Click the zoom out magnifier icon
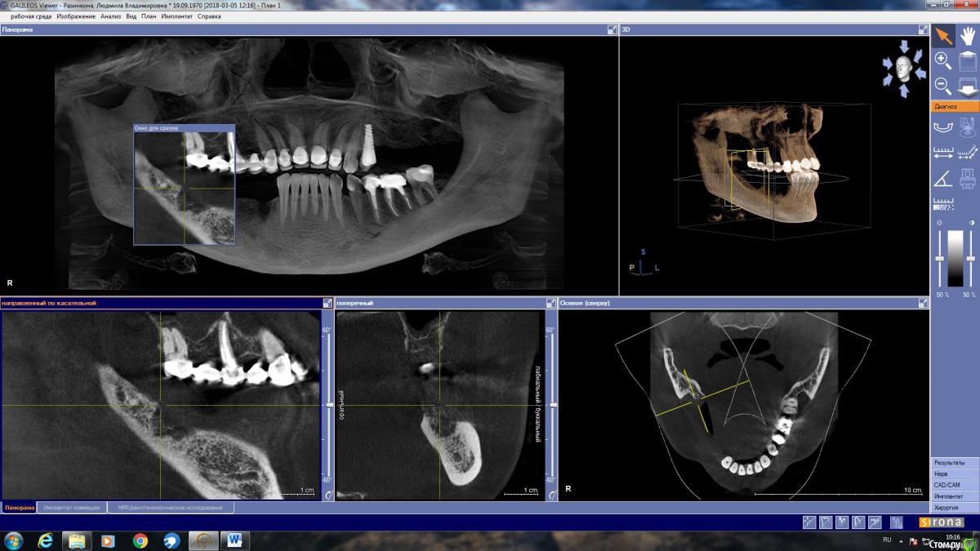Viewport: 980px width, 551px height. pos(942,85)
